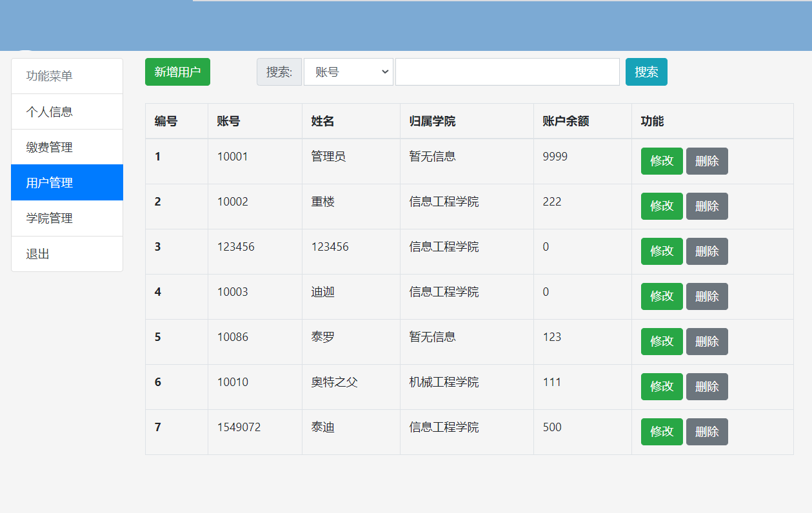Click 删除 for user 重楼
Screen dimensions: 812x513
point(707,206)
